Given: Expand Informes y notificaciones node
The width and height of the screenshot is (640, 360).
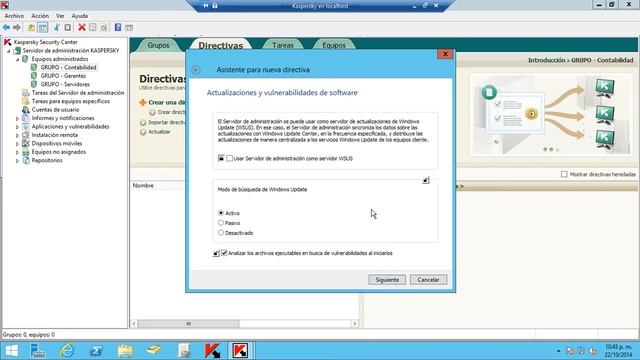Looking at the screenshot, I should [x=18, y=118].
